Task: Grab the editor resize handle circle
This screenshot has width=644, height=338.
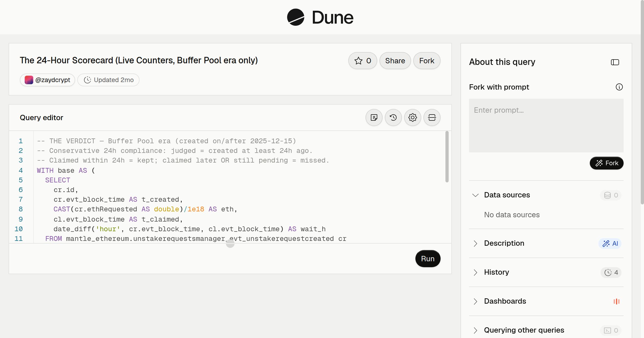Action: [230, 244]
